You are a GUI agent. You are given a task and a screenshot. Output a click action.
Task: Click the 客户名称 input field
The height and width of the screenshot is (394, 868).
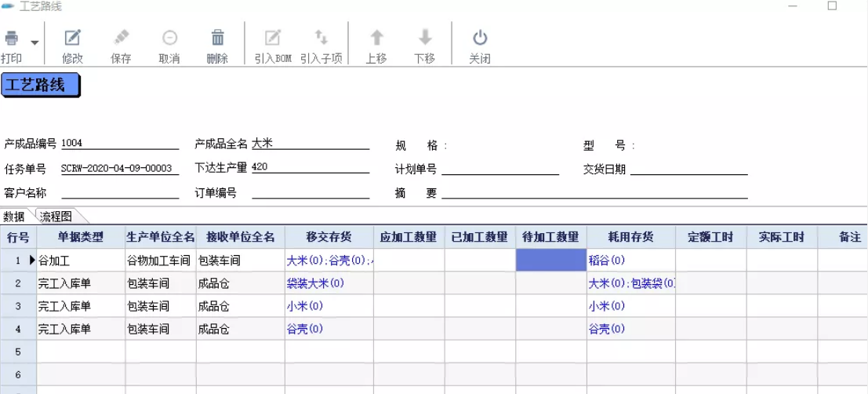coord(120,193)
